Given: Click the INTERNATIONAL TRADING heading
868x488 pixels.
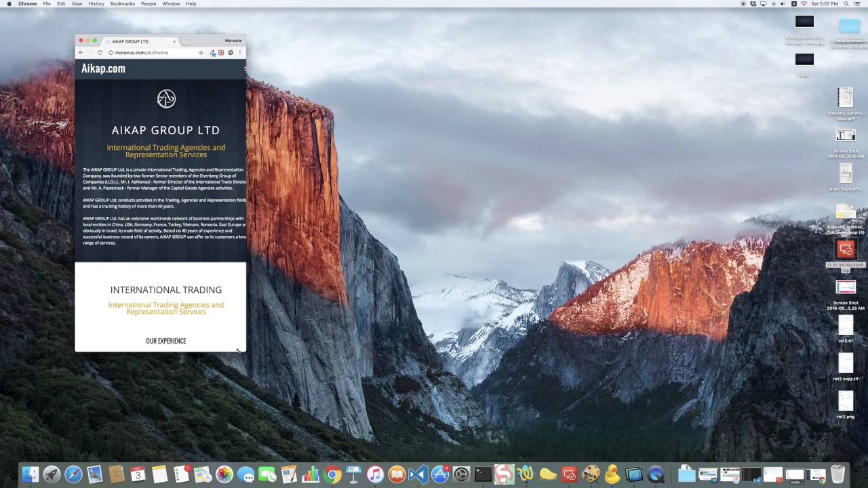Looking at the screenshot, I should pyautogui.click(x=166, y=289).
